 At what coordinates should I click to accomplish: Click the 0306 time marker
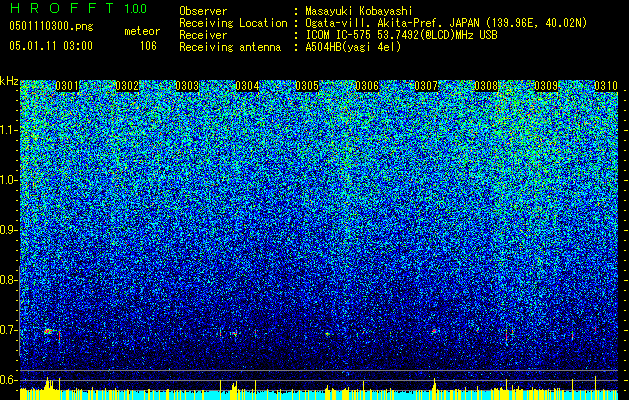pos(367,86)
